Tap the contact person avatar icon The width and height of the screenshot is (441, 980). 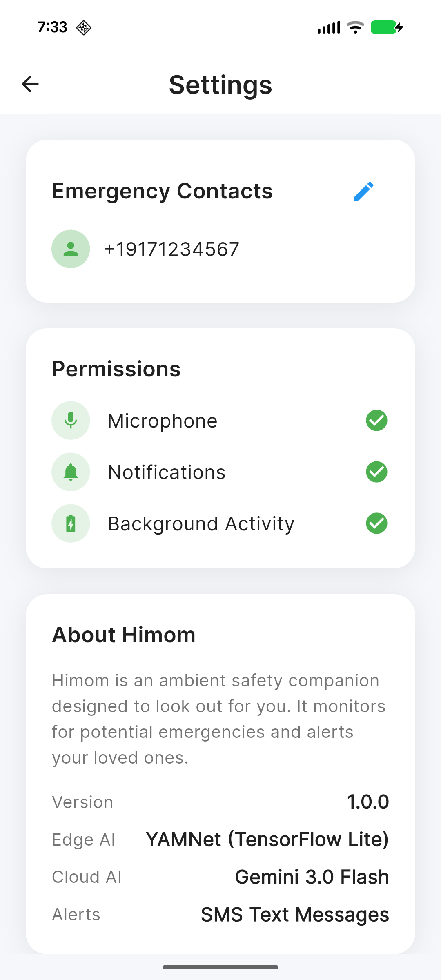(71, 249)
